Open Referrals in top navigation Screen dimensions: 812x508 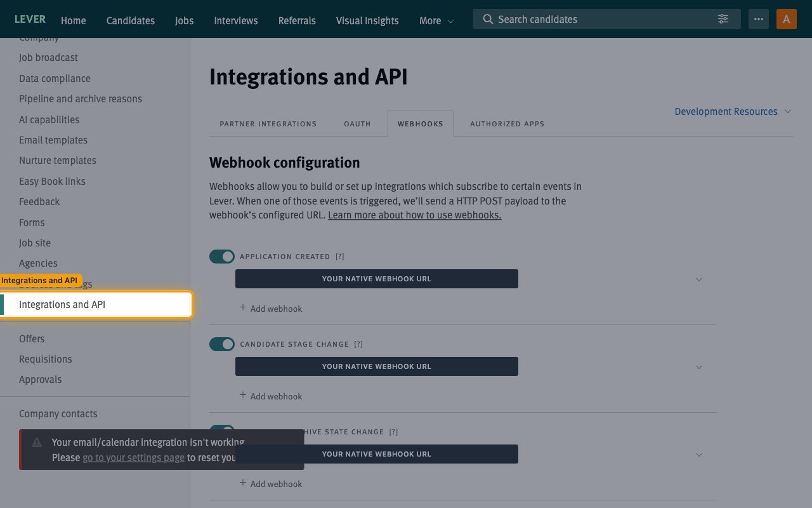(297, 20)
